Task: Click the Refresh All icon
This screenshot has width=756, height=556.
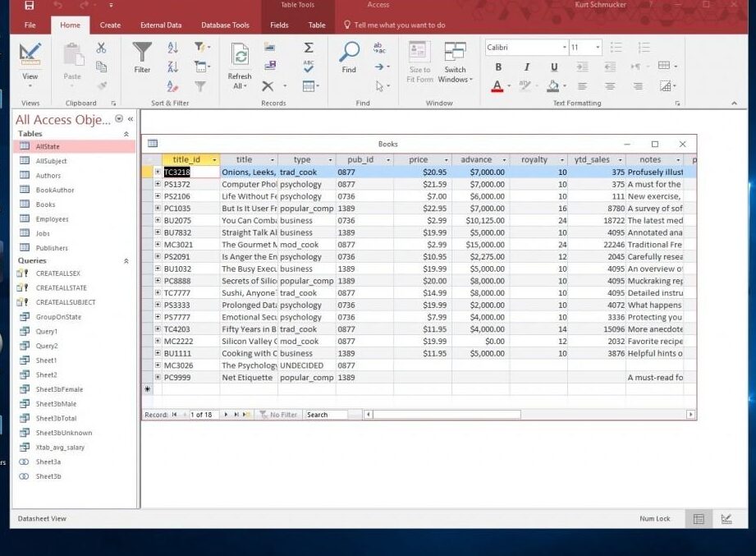Action: click(240, 59)
